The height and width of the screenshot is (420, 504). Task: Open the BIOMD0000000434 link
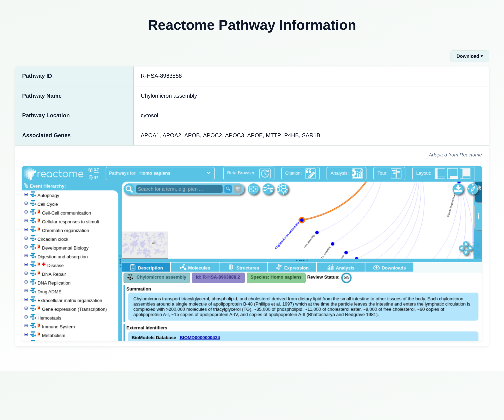[x=200, y=338]
